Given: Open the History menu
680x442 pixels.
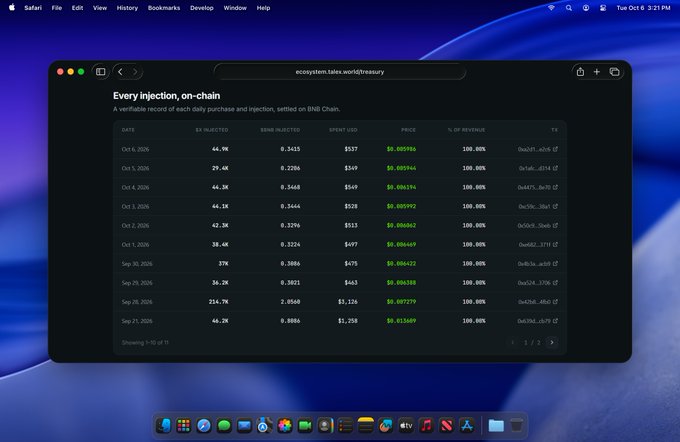Looking at the screenshot, I should coord(127,8).
